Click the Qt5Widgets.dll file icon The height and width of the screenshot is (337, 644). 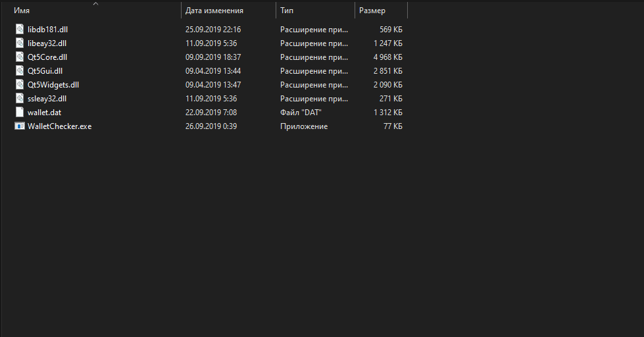click(19, 84)
